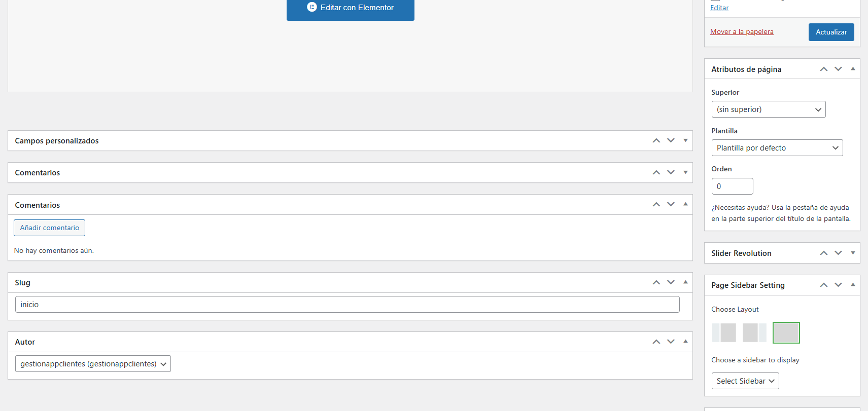Move Slider Revolution panel down
The height and width of the screenshot is (411, 868).
pos(838,253)
